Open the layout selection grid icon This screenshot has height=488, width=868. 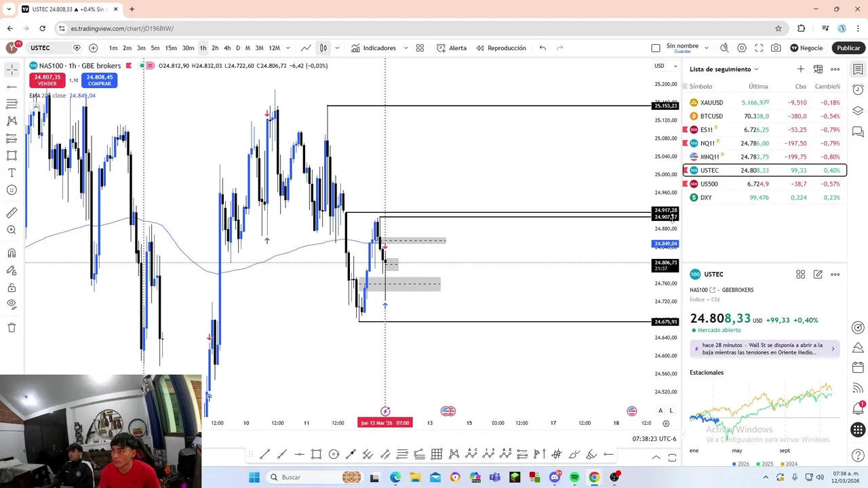420,48
